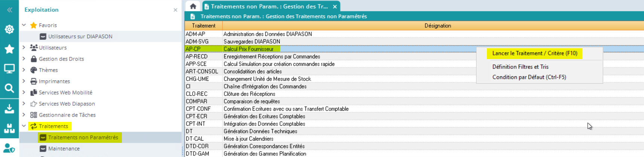The height and width of the screenshot is (157, 644).
Task: Open the monitor screen icon in left rail
Action: [x=9, y=69]
